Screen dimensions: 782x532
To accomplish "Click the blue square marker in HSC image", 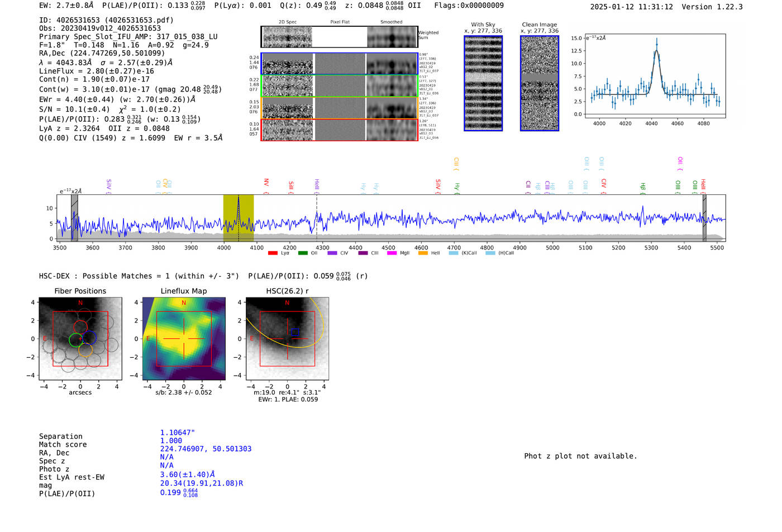I will 295,332.
